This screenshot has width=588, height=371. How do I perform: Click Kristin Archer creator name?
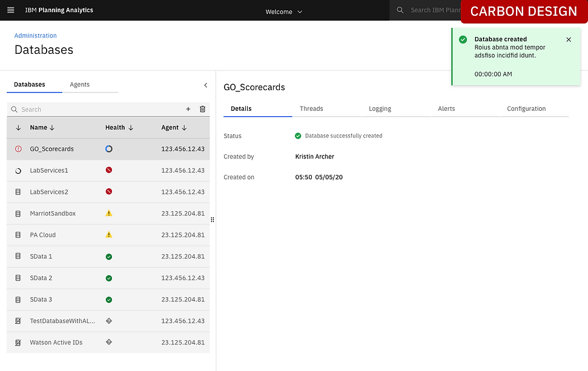click(x=315, y=156)
